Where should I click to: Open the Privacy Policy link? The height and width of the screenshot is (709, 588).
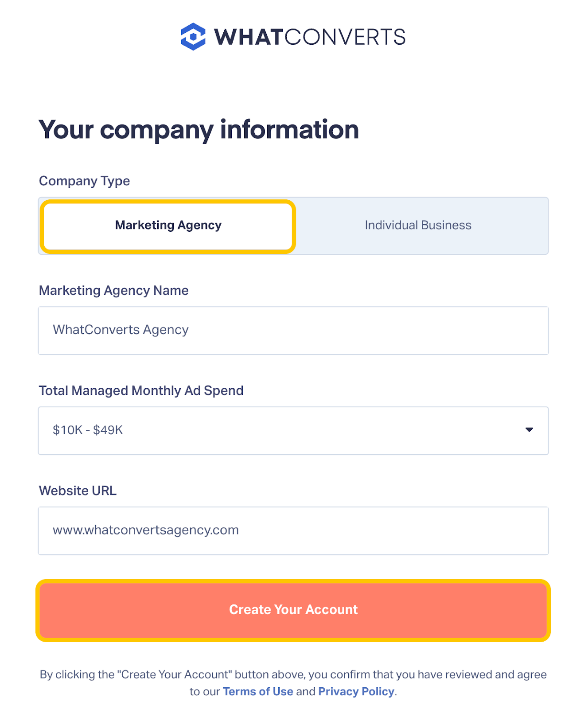click(356, 692)
